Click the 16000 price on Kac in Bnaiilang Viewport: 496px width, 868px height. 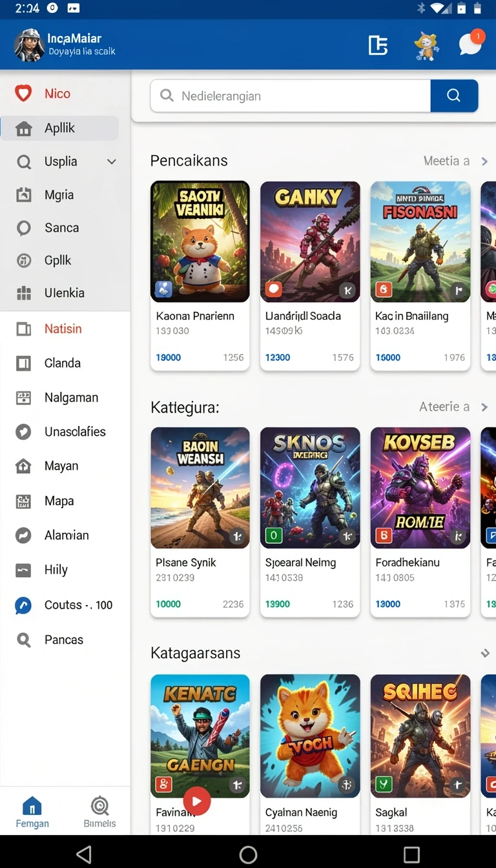coord(388,357)
